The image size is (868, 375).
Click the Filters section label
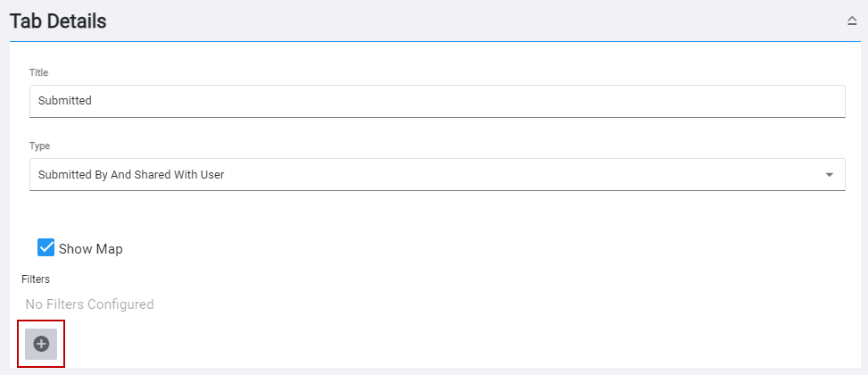pos(36,279)
